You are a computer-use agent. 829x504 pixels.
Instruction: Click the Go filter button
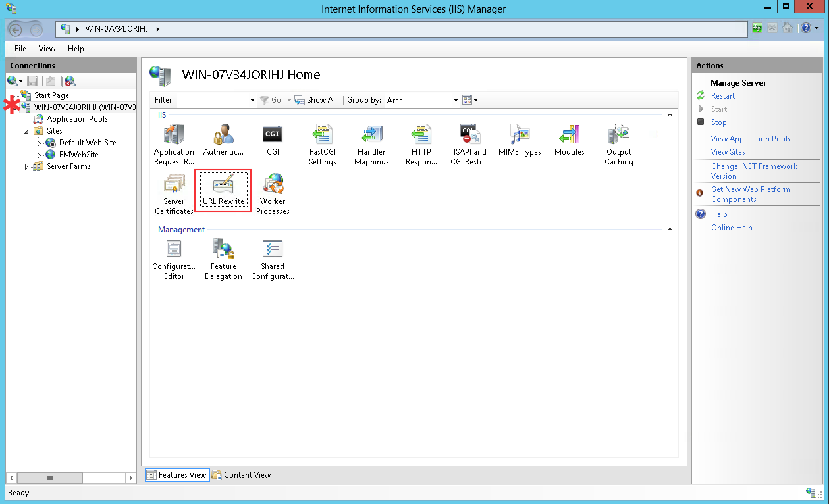point(271,100)
